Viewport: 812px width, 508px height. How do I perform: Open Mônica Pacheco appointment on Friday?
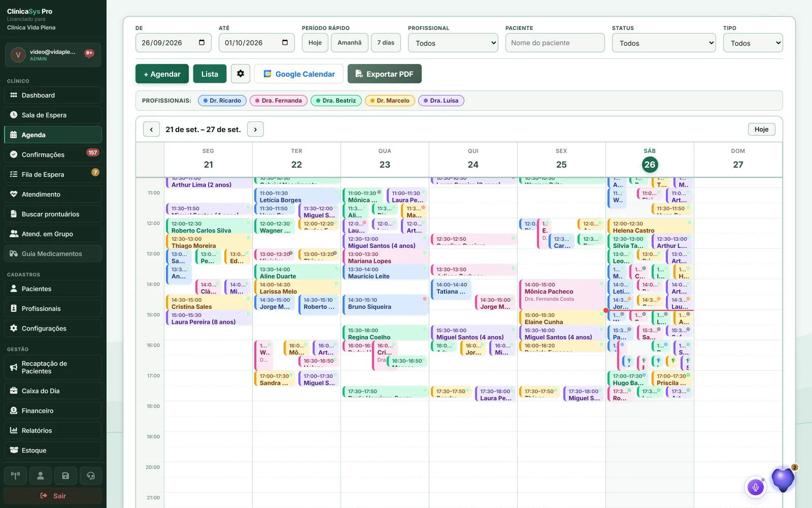pos(561,295)
